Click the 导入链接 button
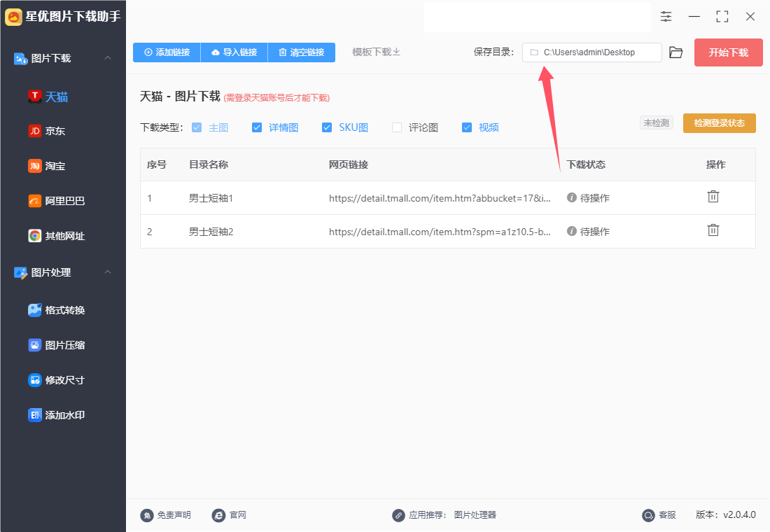Viewport: 770px width, 532px height. coord(234,52)
